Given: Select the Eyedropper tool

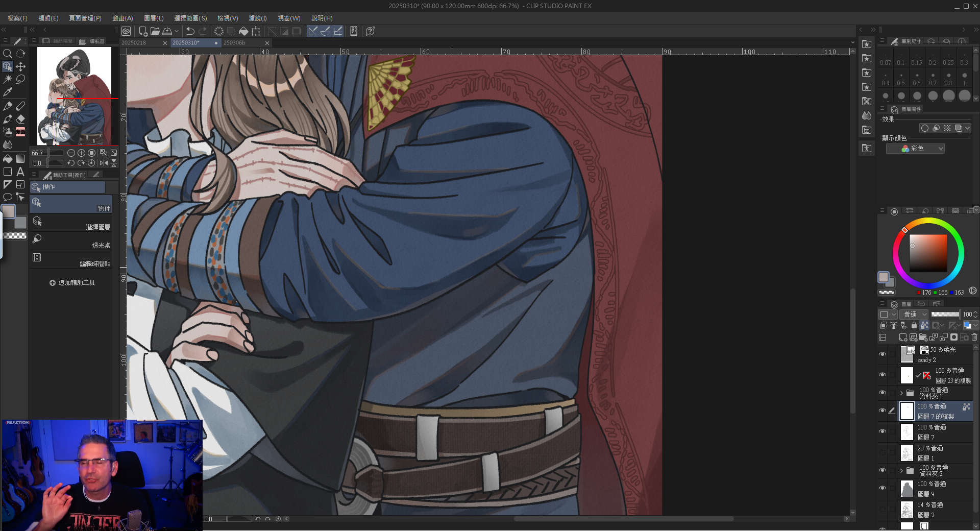Looking at the screenshot, I should 8,92.
